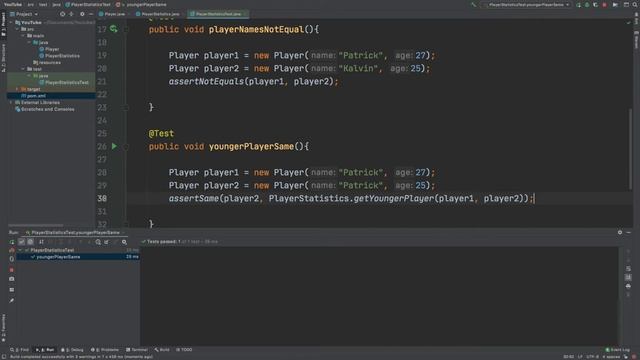Collapse the main folder in tree

pos(23,36)
